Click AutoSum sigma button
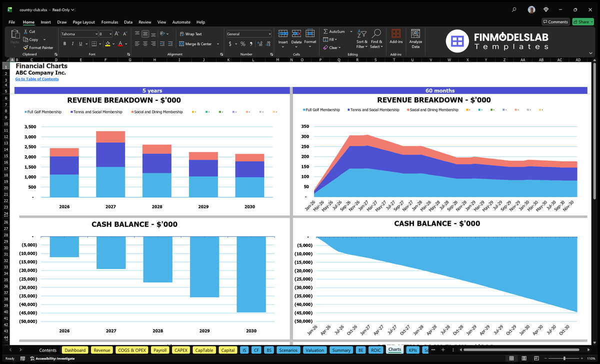 click(334, 31)
